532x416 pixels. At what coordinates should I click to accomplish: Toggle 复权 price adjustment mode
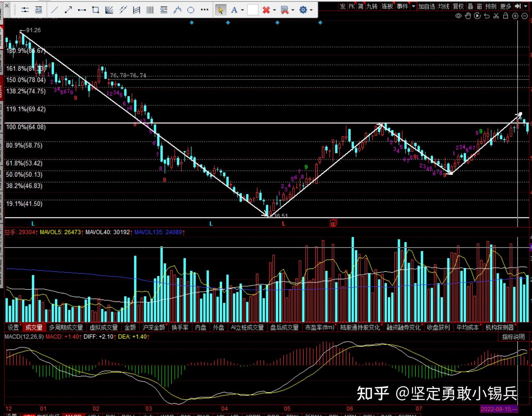pyautogui.click(x=458, y=6)
